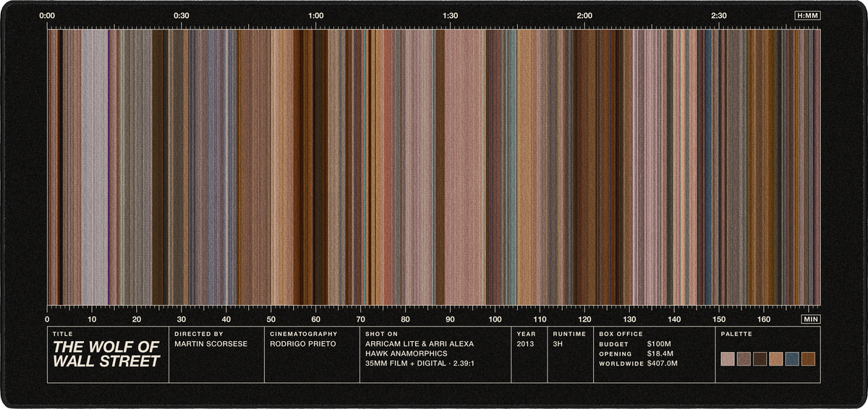Click the TITLE heading
Image resolution: width=868 pixels, height=409 pixels.
coord(63,334)
